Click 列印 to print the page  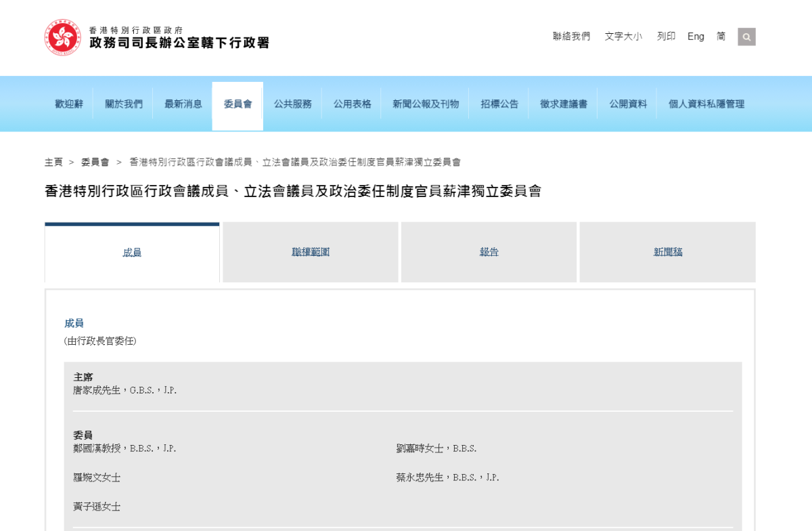(x=666, y=37)
